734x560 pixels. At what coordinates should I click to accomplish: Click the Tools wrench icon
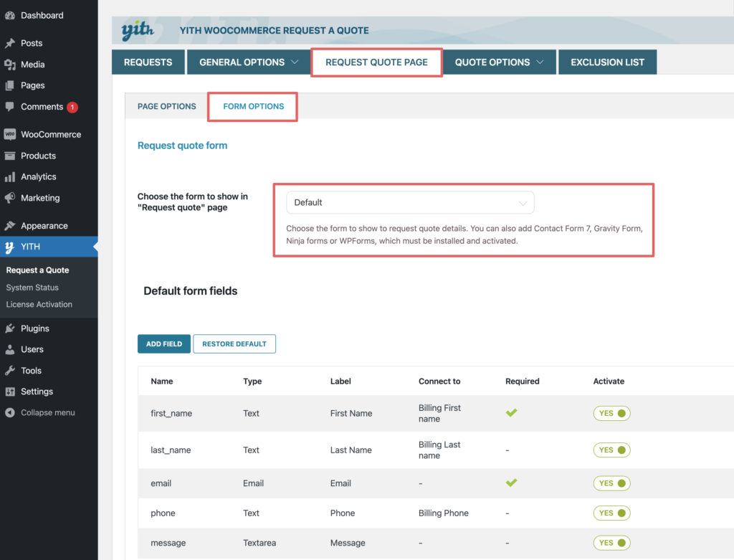[x=10, y=371]
